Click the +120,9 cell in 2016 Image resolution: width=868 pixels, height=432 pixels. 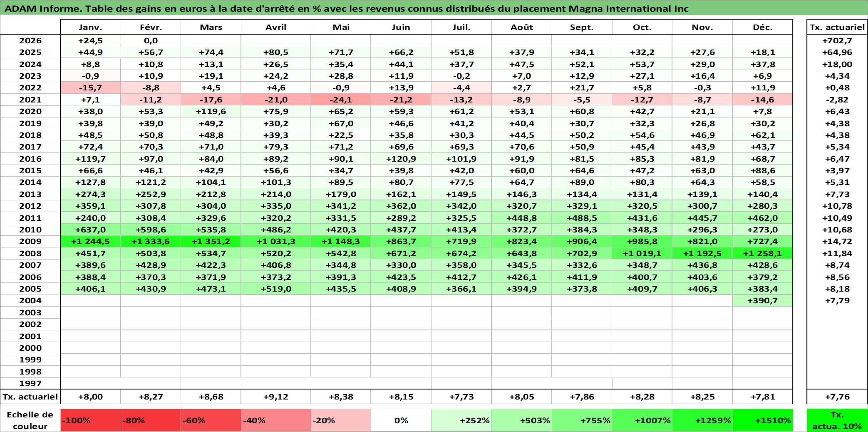pos(401,159)
